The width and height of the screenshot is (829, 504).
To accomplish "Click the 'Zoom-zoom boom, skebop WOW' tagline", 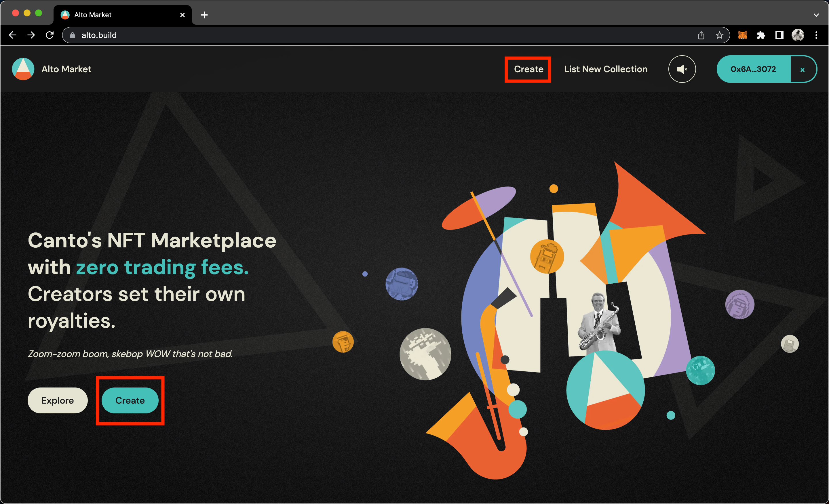I will (130, 354).
